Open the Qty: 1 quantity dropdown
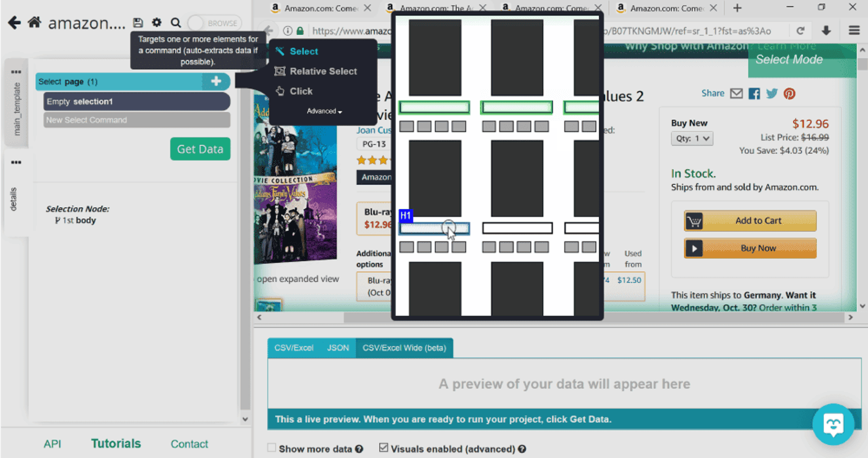This screenshot has height=458, width=868. (692, 138)
